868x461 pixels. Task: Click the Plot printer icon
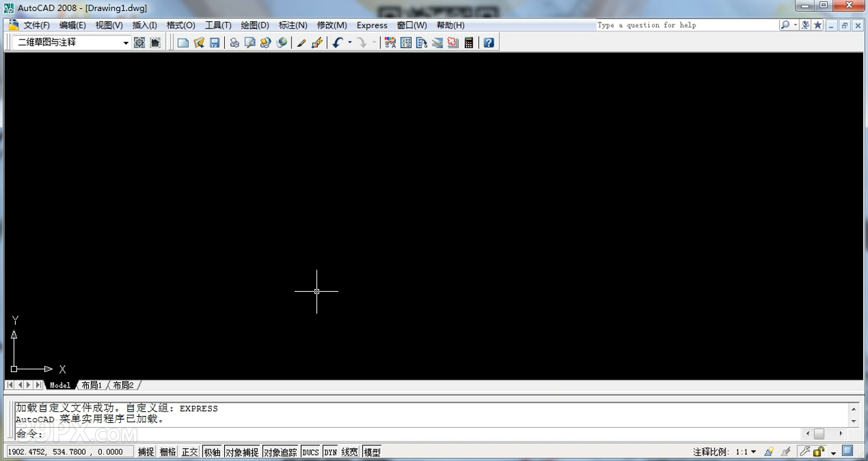click(234, 42)
